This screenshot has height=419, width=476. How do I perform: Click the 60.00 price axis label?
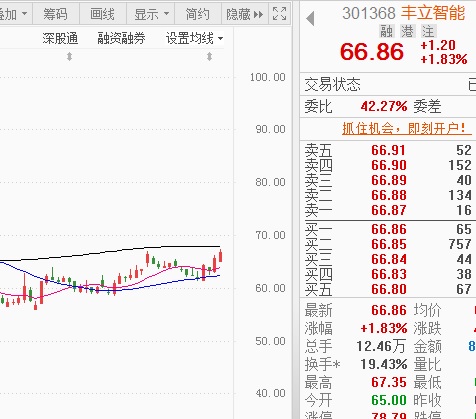pyautogui.click(x=270, y=288)
